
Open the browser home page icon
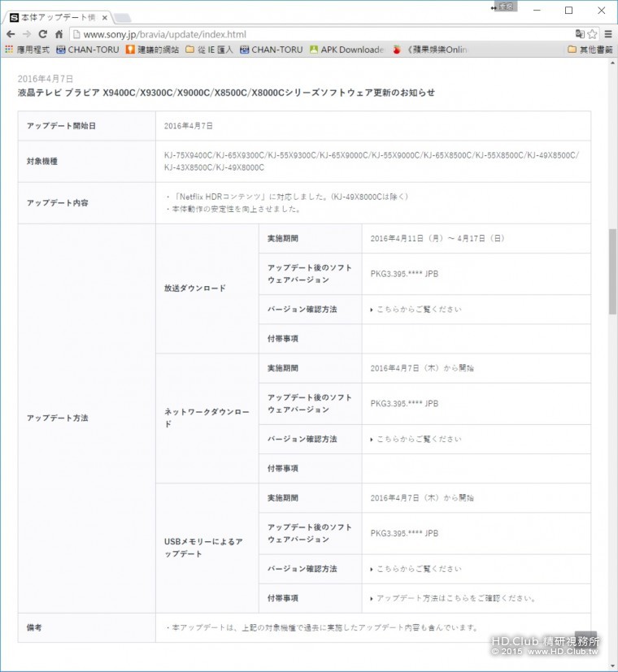(59, 34)
